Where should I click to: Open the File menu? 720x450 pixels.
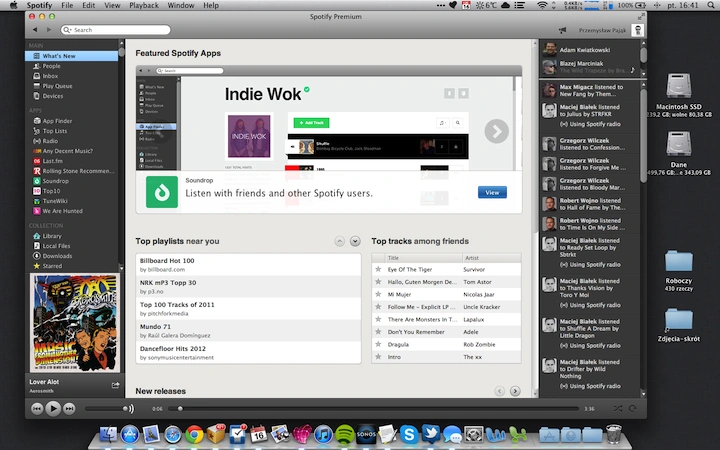click(x=67, y=6)
